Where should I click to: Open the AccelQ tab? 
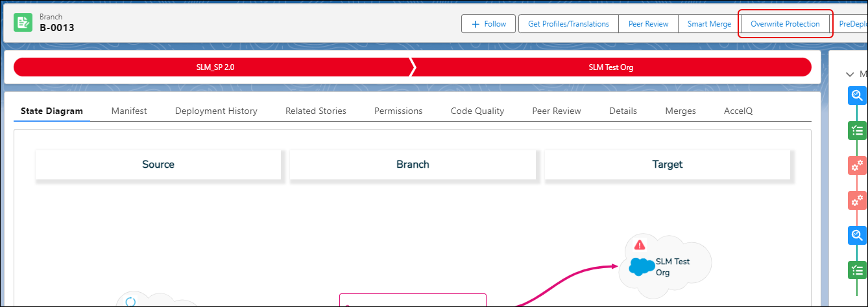[x=738, y=111]
